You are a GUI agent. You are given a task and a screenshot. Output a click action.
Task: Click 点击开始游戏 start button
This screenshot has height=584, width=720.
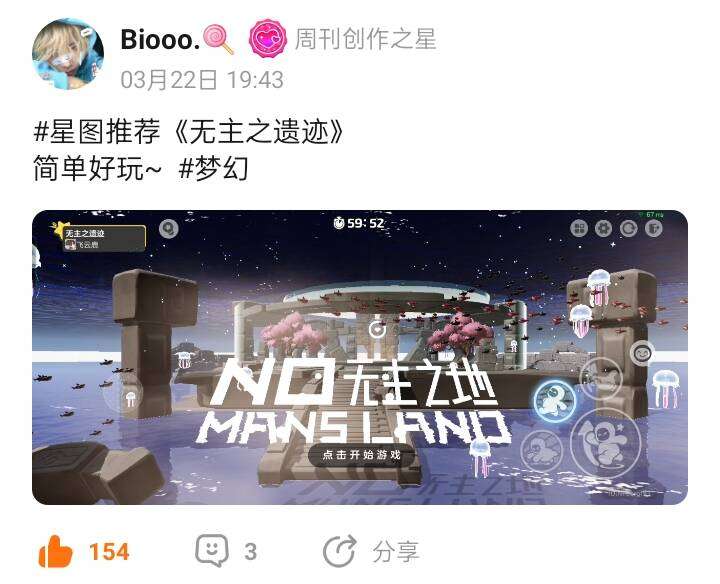point(361,455)
